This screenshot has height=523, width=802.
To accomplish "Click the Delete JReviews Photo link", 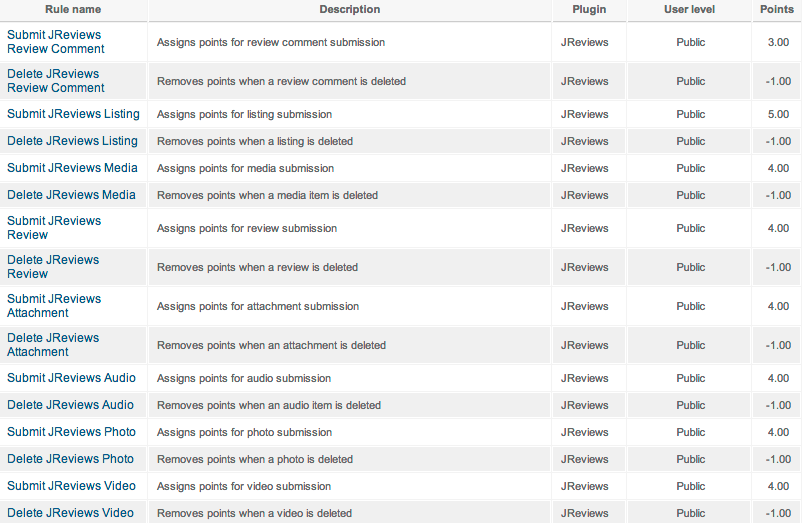I will (x=70, y=459).
